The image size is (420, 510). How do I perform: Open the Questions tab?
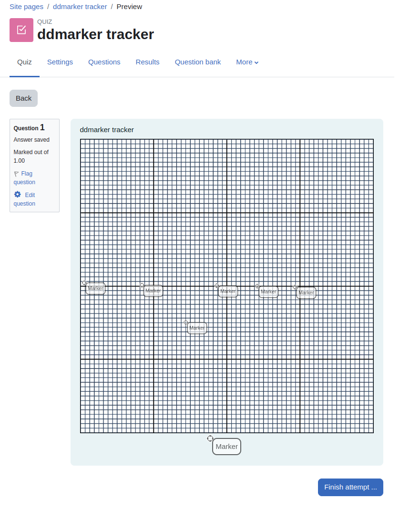104,62
